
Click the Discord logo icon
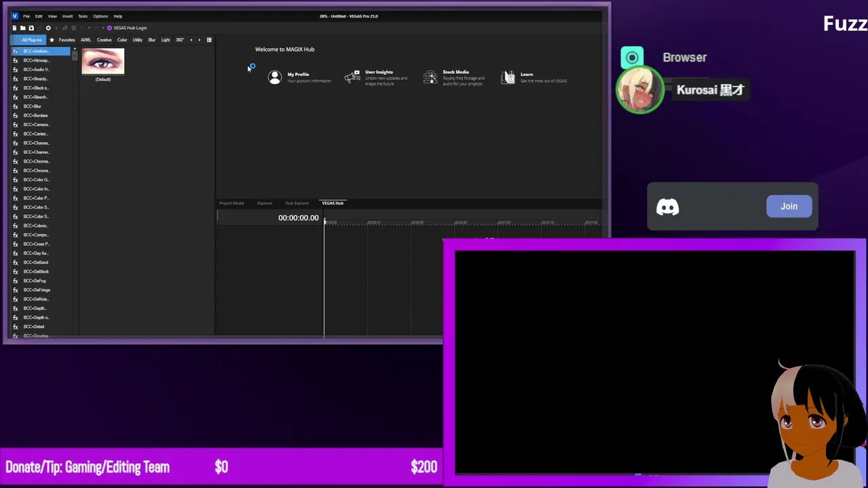[668, 207]
